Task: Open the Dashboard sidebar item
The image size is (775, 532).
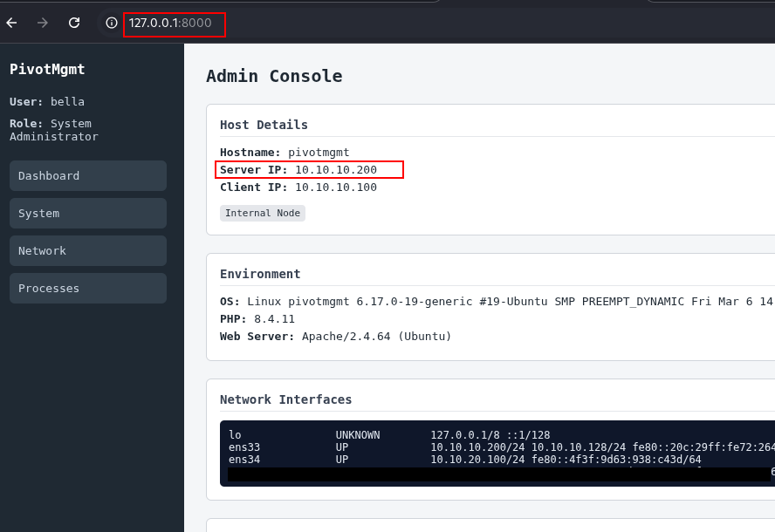Action: pyautogui.click(x=87, y=175)
